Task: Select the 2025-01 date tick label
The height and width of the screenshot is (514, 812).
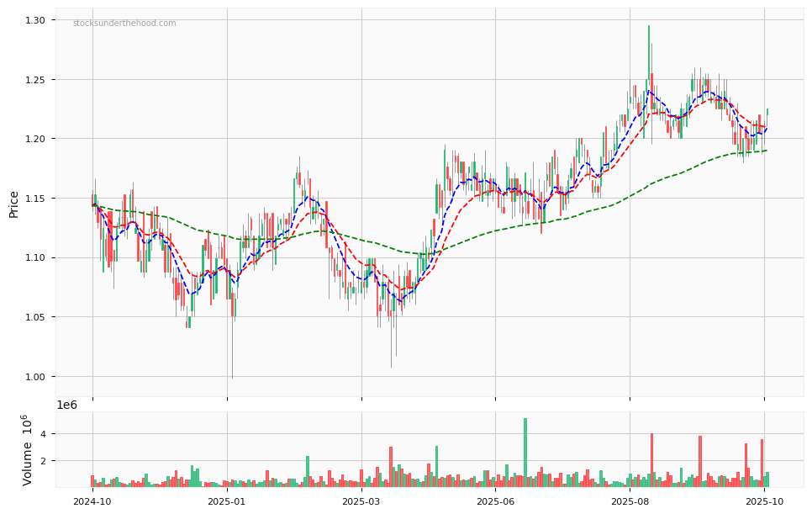Action: [226, 501]
